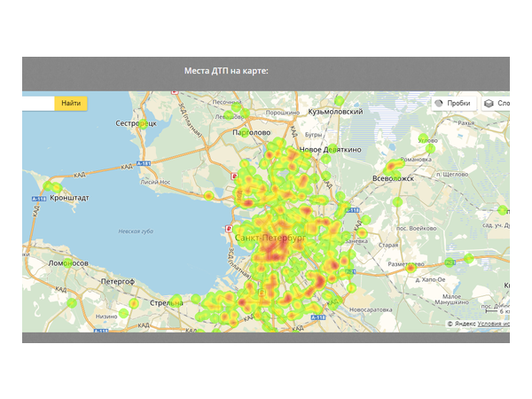Click the © Яндекс copyright text
The image size is (532, 399).
(461, 324)
